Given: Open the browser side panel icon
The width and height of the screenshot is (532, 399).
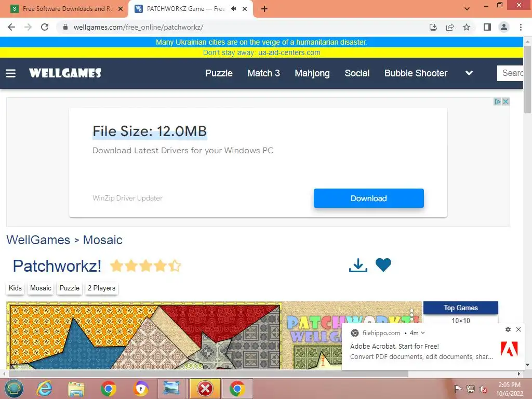Looking at the screenshot, I should coord(487,27).
